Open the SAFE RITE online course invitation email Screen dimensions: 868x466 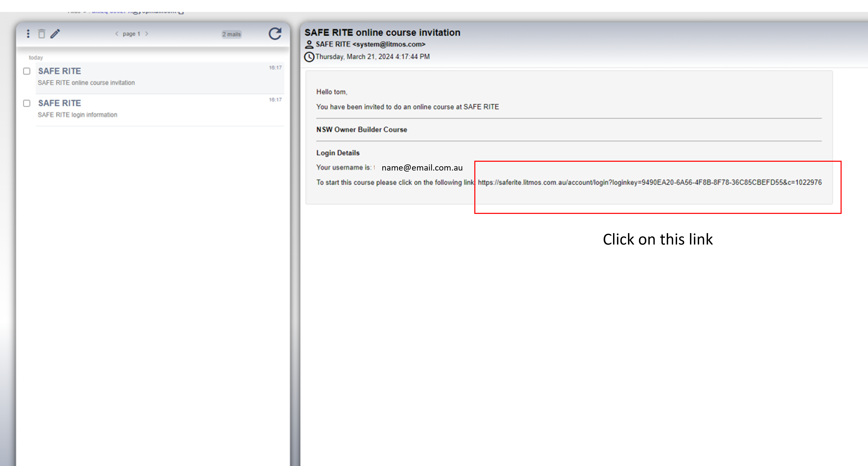[x=160, y=77]
